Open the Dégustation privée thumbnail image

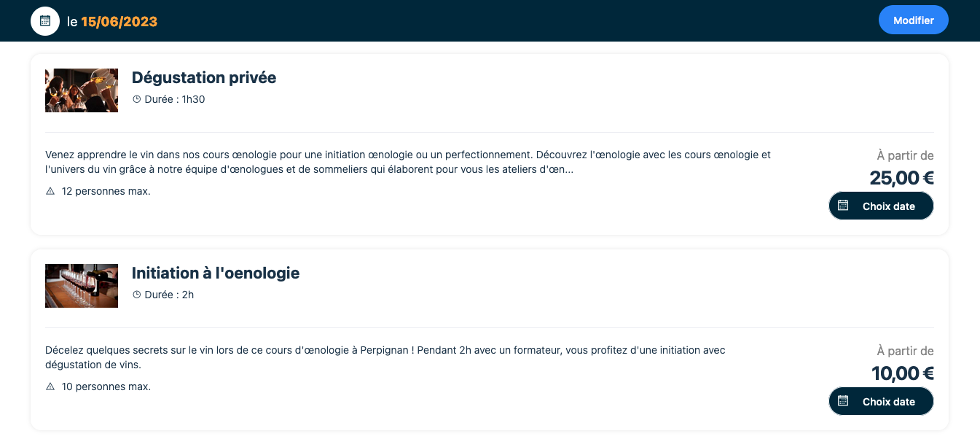[82, 90]
